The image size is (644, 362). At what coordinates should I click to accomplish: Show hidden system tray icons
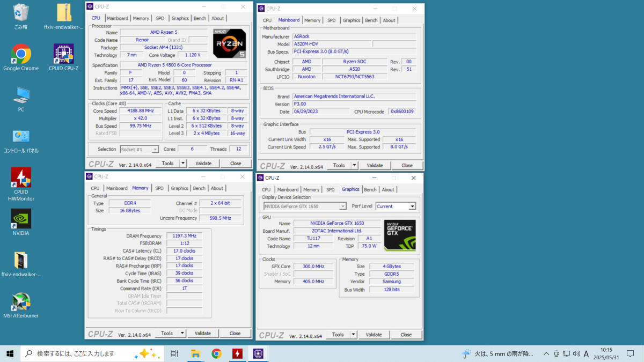coord(546,353)
